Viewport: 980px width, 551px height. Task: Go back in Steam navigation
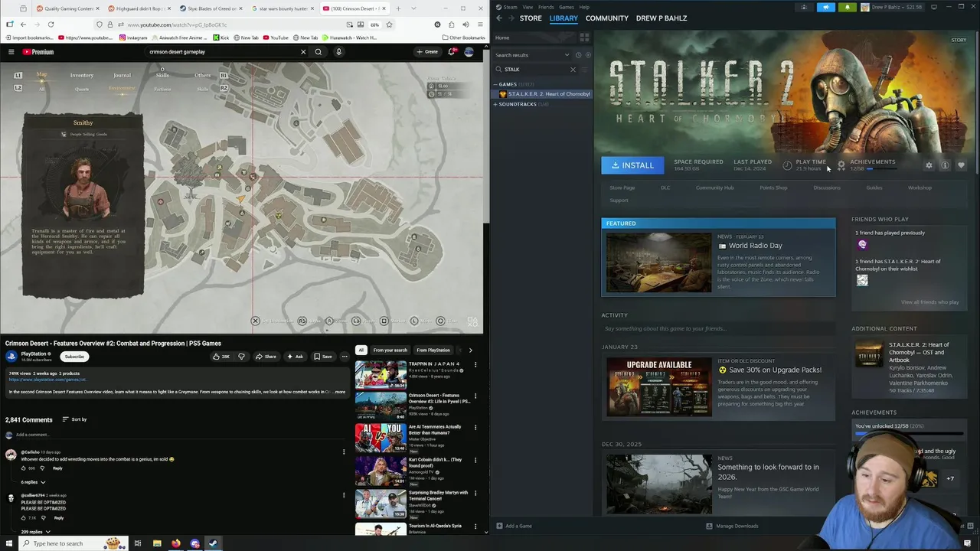(499, 18)
